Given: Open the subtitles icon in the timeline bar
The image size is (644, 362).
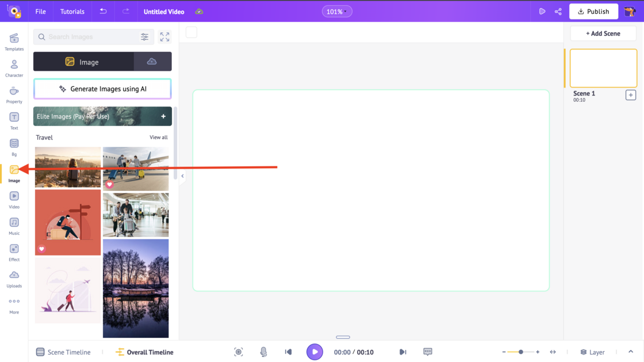Looking at the screenshot, I should point(428,352).
